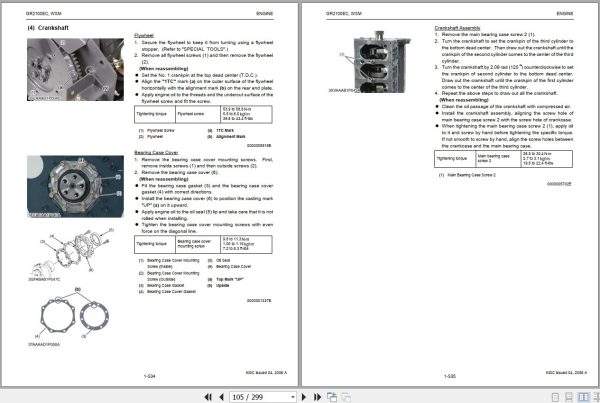Go to the previous page
600x403 pixels.
(222, 397)
